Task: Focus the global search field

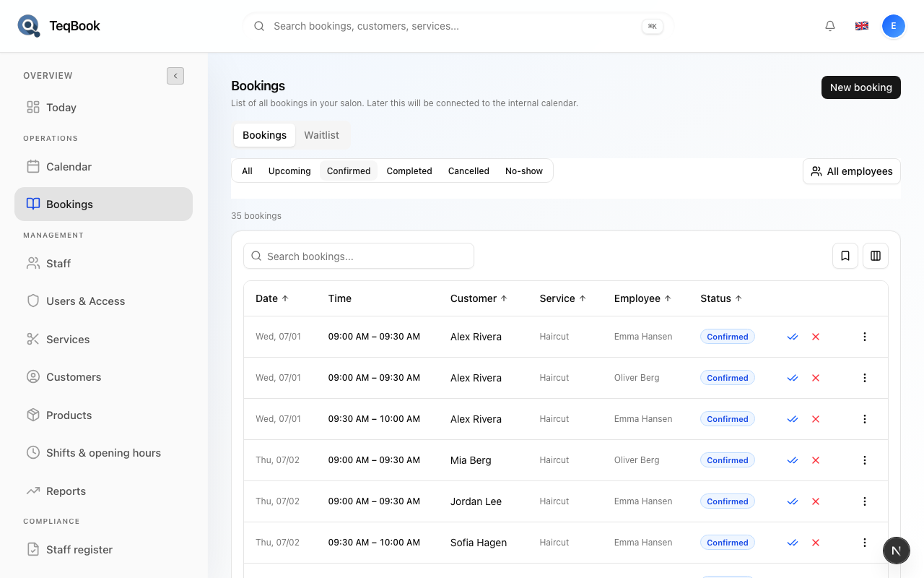Action: [458, 26]
